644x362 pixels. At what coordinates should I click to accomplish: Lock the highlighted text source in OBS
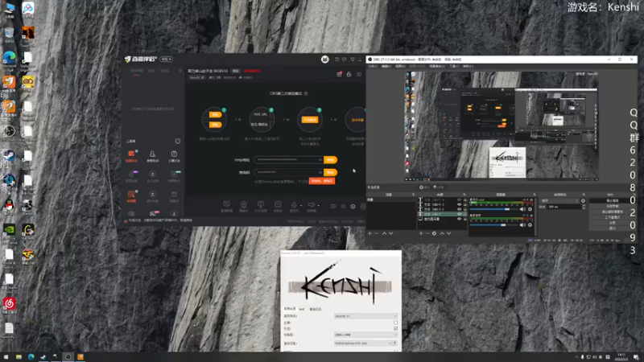click(x=465, y=214)
